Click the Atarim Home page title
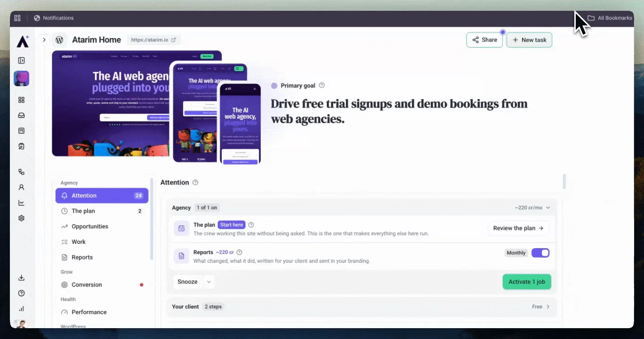 click(x=97, y=40)
